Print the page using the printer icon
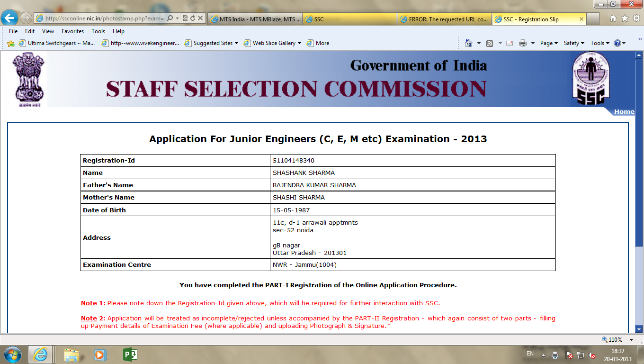This screenshot has width=644, height=364. 523,43
